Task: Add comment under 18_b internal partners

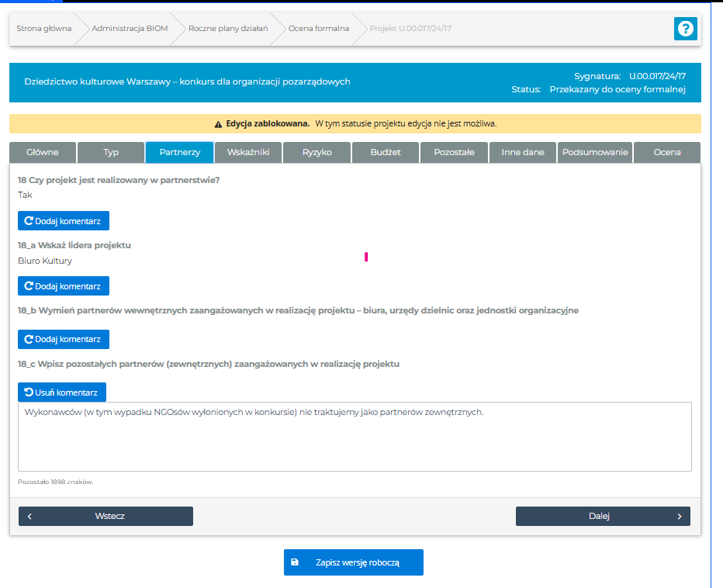Action: [64, 340]
